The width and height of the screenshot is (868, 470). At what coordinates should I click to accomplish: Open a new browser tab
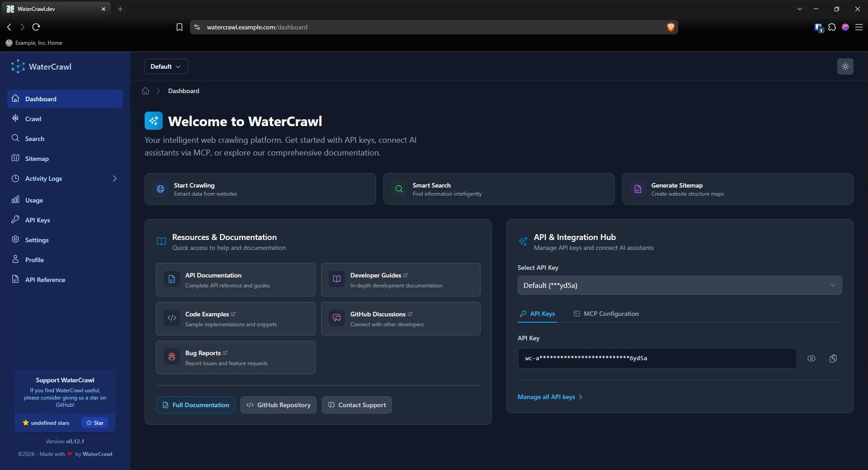pyautogui.click(x=120, y=9)
